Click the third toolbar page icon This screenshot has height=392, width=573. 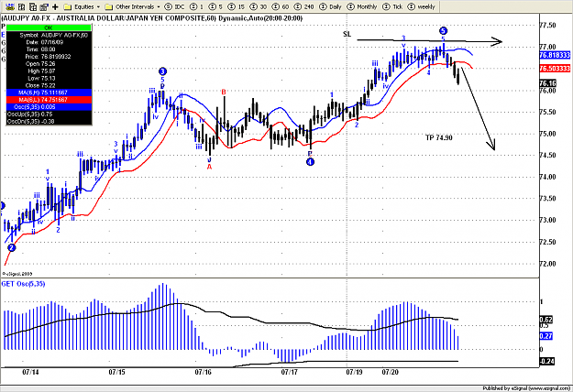33,6
